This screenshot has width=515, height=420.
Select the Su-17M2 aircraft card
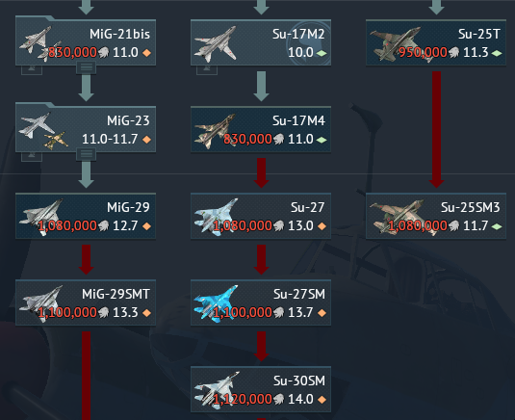click(x=261, y=42)
